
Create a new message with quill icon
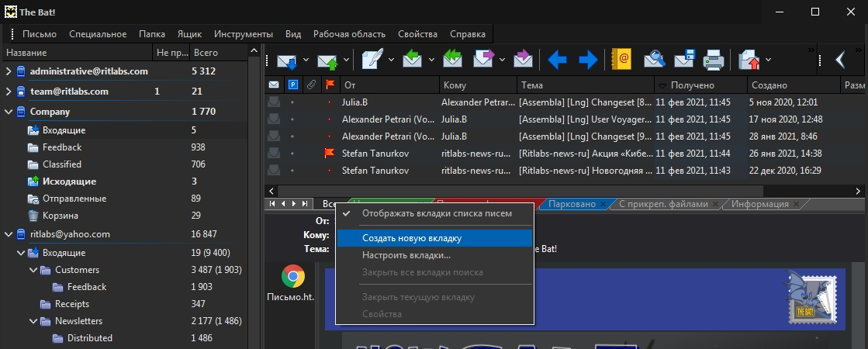[x=372, y=59]
